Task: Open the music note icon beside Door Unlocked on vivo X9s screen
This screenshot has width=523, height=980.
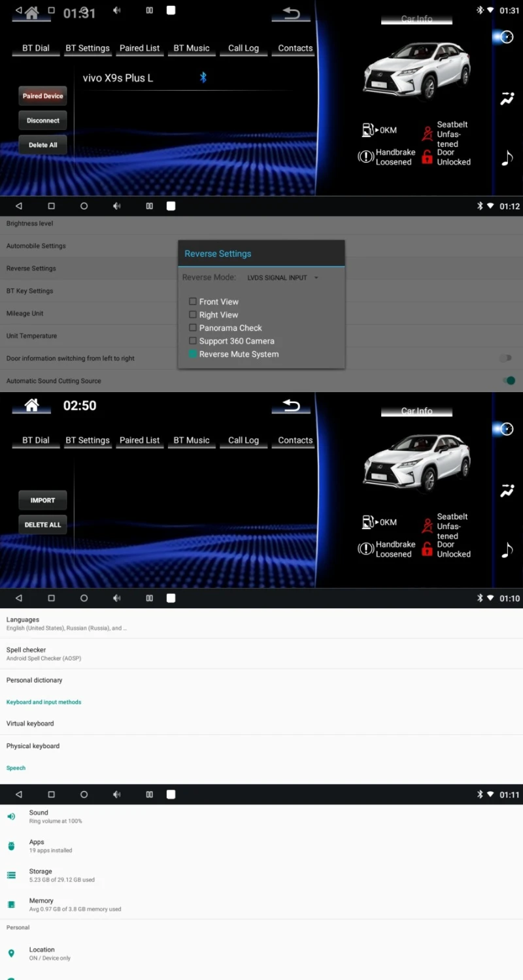Action: point(507,158)
